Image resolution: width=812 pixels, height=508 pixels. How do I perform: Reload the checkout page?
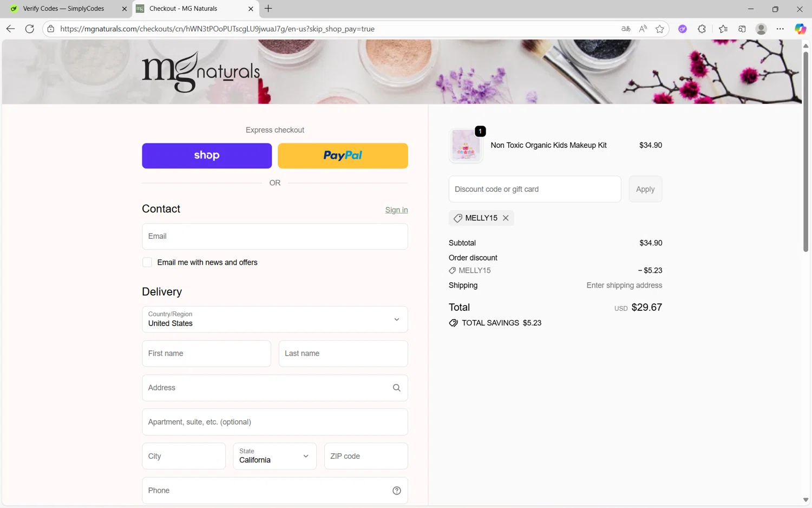tap(30, 29)
